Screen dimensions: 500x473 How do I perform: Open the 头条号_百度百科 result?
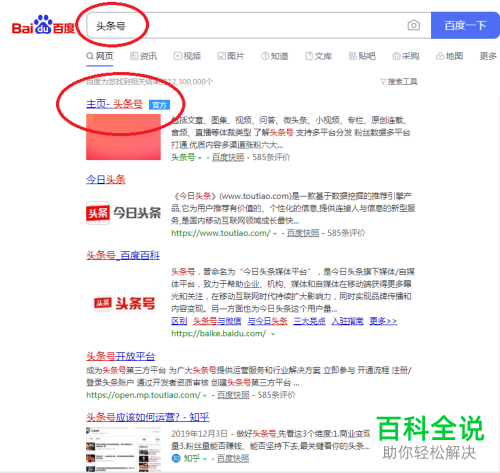(x=123, y=256)
